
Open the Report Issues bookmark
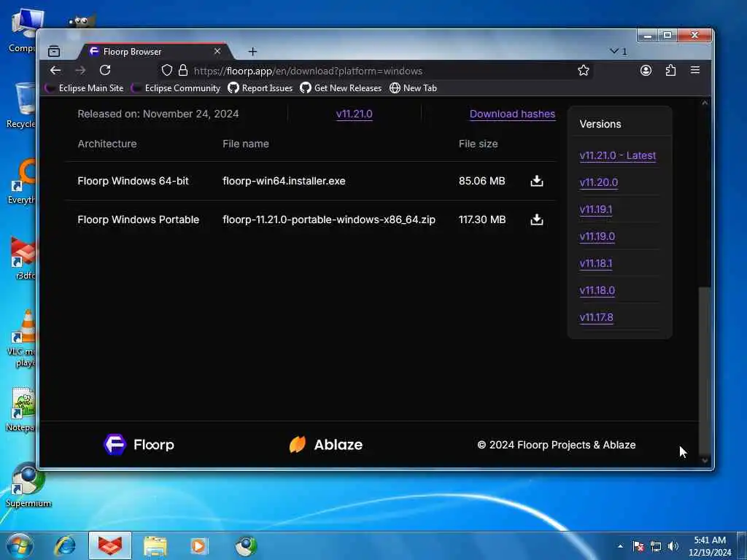[x=260, y=88]
